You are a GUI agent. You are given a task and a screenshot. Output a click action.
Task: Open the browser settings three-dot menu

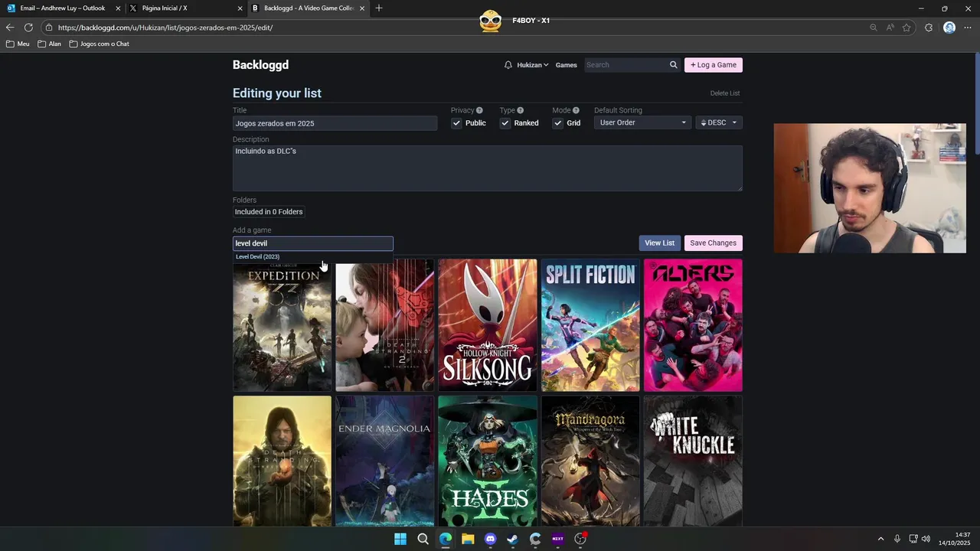968,28
